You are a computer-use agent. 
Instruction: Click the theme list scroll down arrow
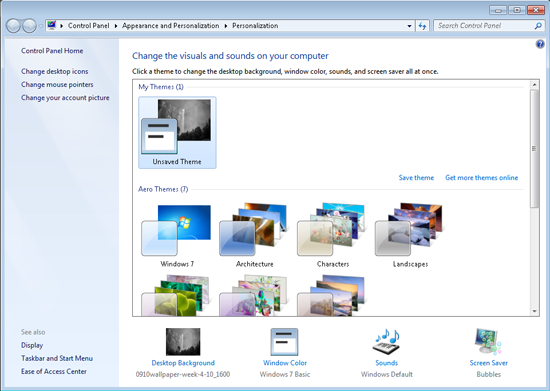(535, 311)
